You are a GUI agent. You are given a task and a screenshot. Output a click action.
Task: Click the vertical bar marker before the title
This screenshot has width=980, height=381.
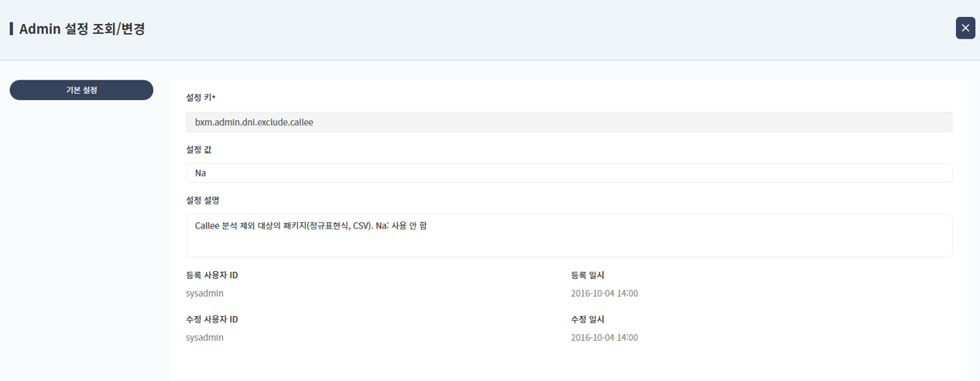12,29
